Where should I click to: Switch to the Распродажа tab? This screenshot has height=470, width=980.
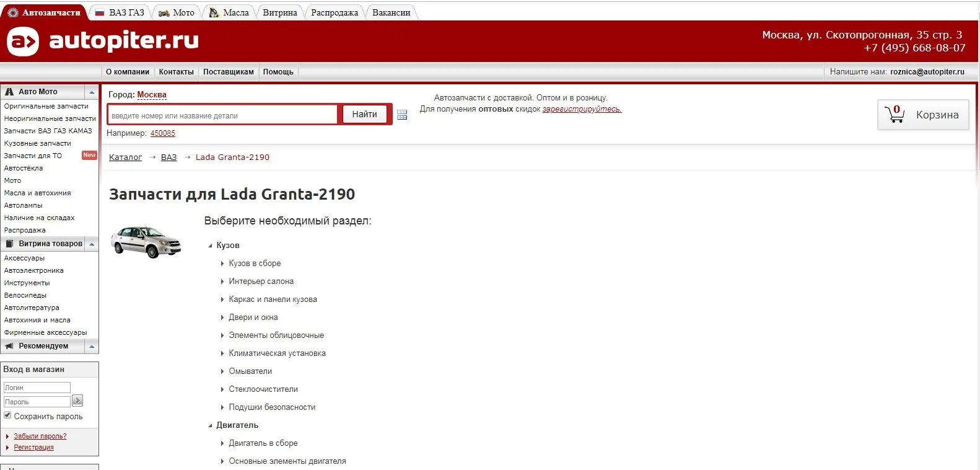[x=335, y=12]
